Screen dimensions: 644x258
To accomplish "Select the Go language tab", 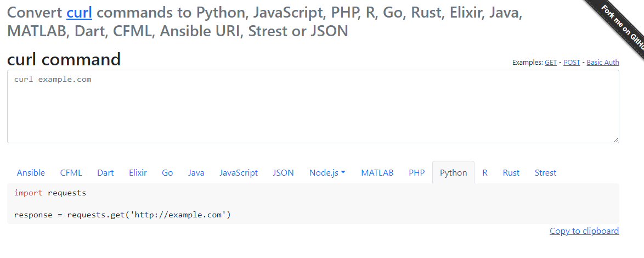I will [167, 172].
